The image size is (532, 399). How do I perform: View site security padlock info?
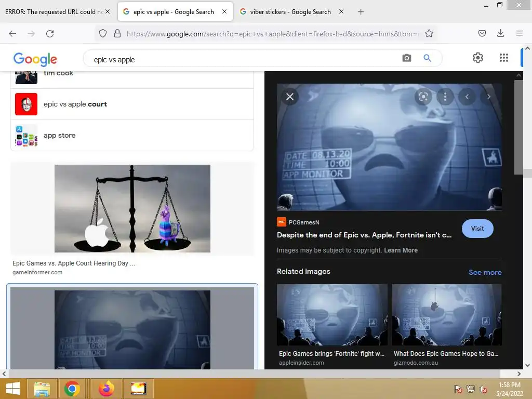click(117, 33)
